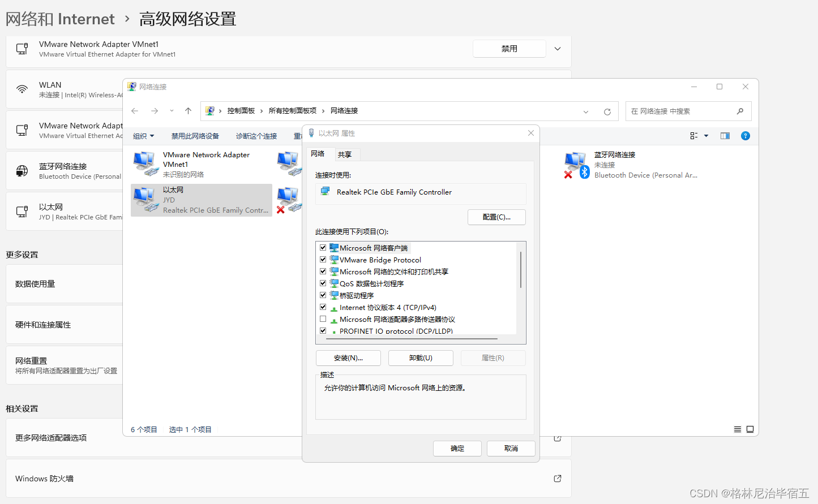Viewport: 818px width, 504px height.
Task: Click 取消 in Ethernet properties
Action: point(511,449)
